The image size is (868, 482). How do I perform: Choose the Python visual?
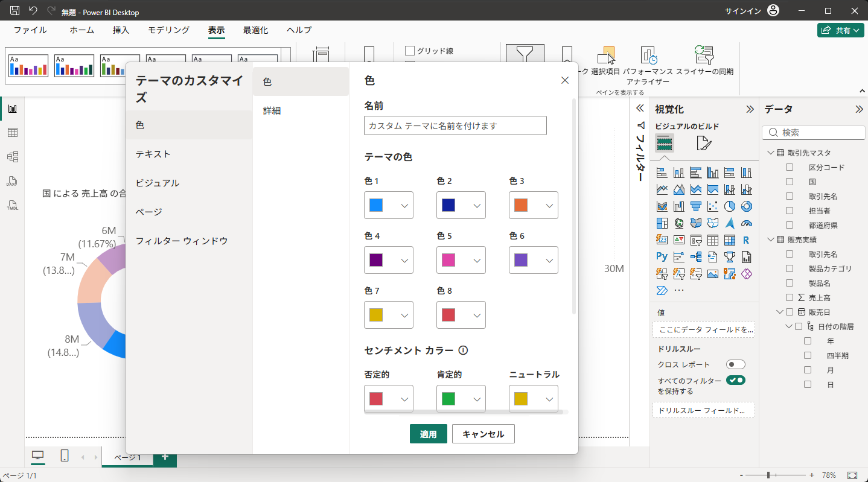pos(662,257)
